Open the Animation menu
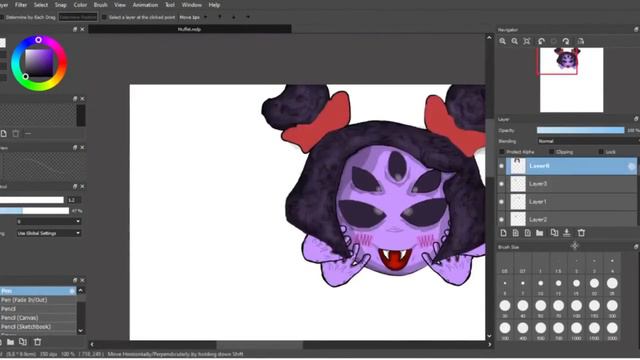This screenshot has width=640, height=360. [145, 5]
